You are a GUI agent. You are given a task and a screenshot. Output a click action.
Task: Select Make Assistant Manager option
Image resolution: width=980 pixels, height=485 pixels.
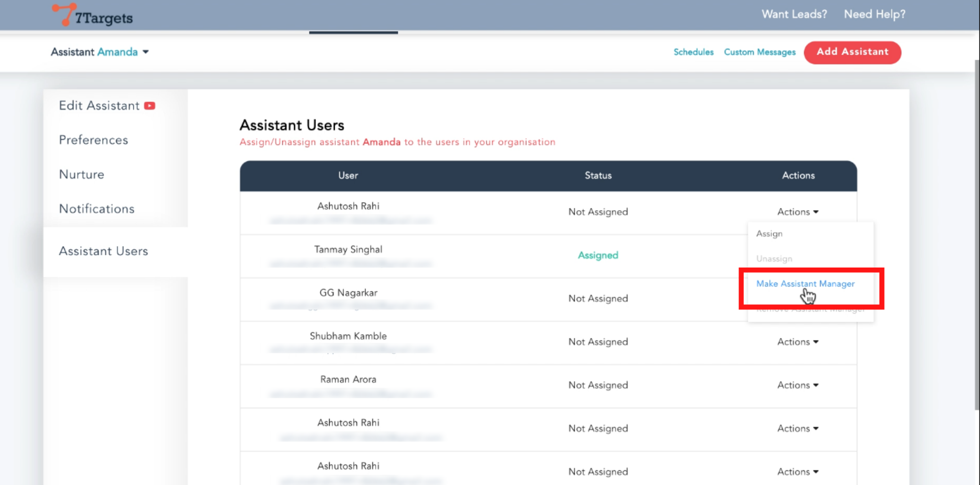point(805,284)
